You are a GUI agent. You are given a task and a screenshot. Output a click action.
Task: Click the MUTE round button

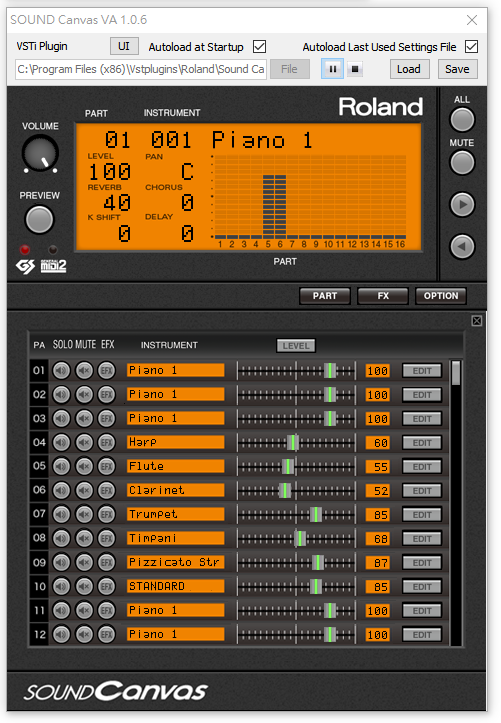tap(462, 163)
